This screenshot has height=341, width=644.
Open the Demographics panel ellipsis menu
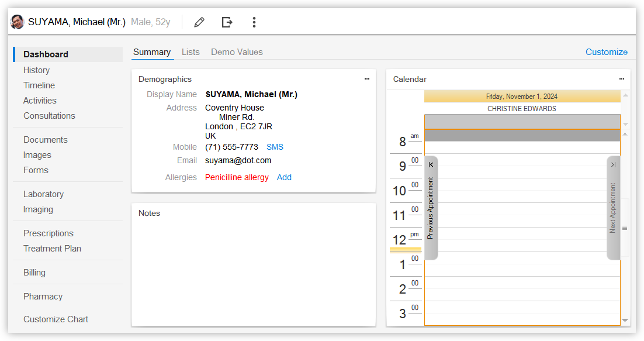[x=366, y=78]
